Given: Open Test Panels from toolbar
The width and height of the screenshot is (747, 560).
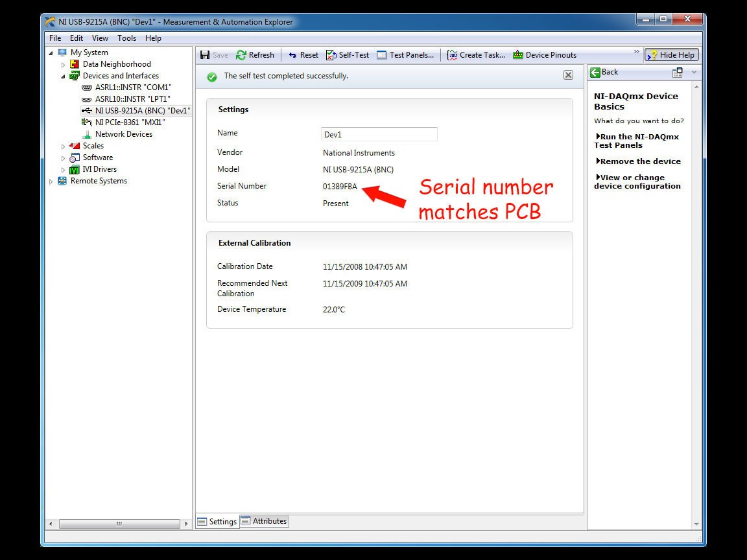Looking at the screenshot, I should [405, 55].
